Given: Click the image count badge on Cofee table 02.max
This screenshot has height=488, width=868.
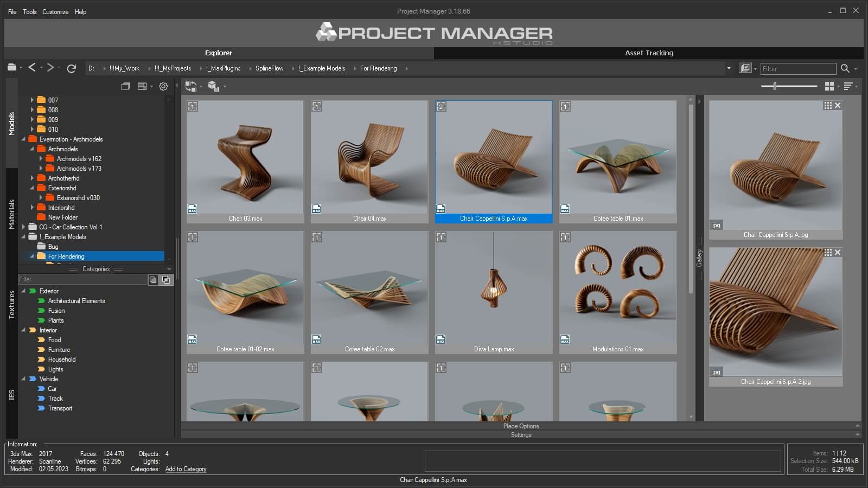Looking at the screenshot, I should pos(317,237).
